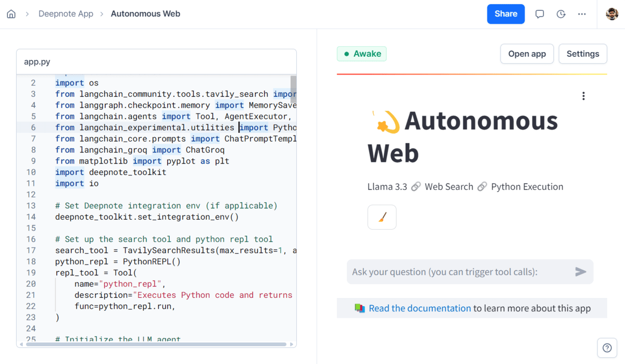Click the left arrow of horizontal scrollbar
The image size is (625, 364).
21,344
